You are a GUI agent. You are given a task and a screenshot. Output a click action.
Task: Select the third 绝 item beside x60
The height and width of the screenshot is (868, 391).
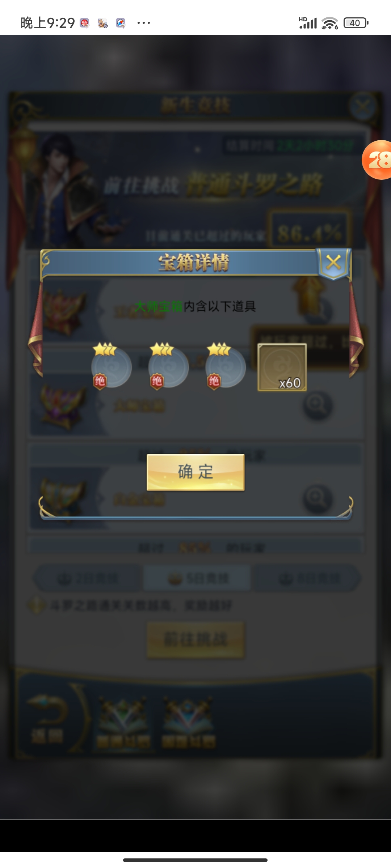pos(225,367)
